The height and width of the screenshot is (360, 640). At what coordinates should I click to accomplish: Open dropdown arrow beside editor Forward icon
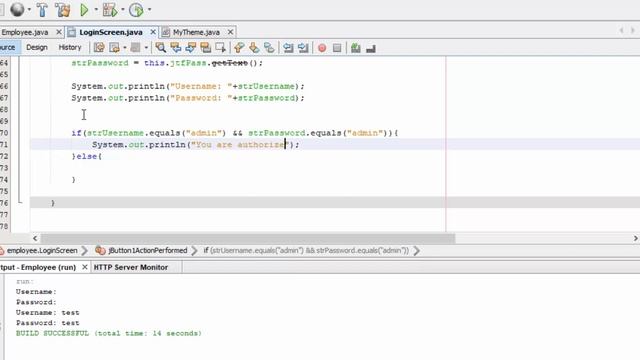click(146, 48)
